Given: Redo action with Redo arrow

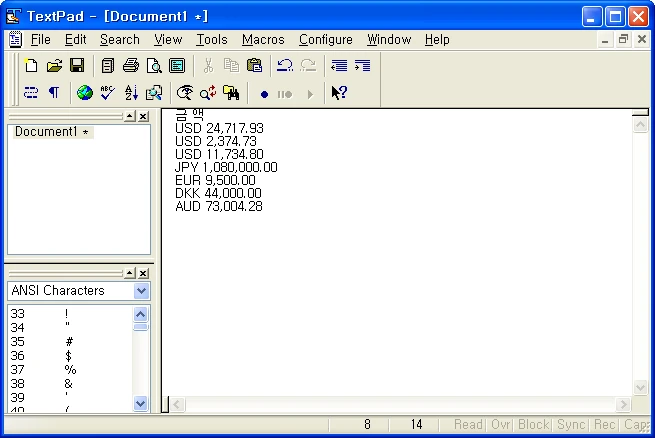Looking at the screenshot, I should pos(308,66).
